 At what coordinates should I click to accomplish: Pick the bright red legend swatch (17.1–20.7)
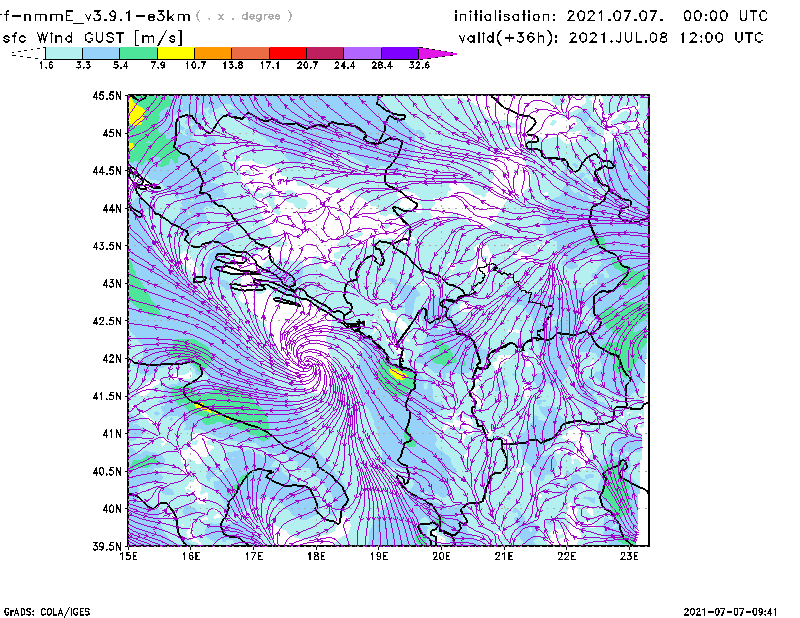click(288, 53)
